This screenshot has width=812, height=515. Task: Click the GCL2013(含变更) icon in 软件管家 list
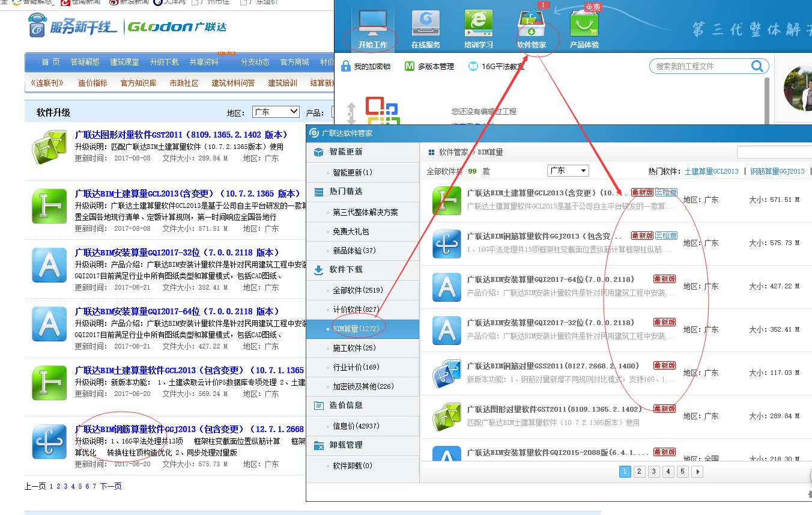(447, 200)
